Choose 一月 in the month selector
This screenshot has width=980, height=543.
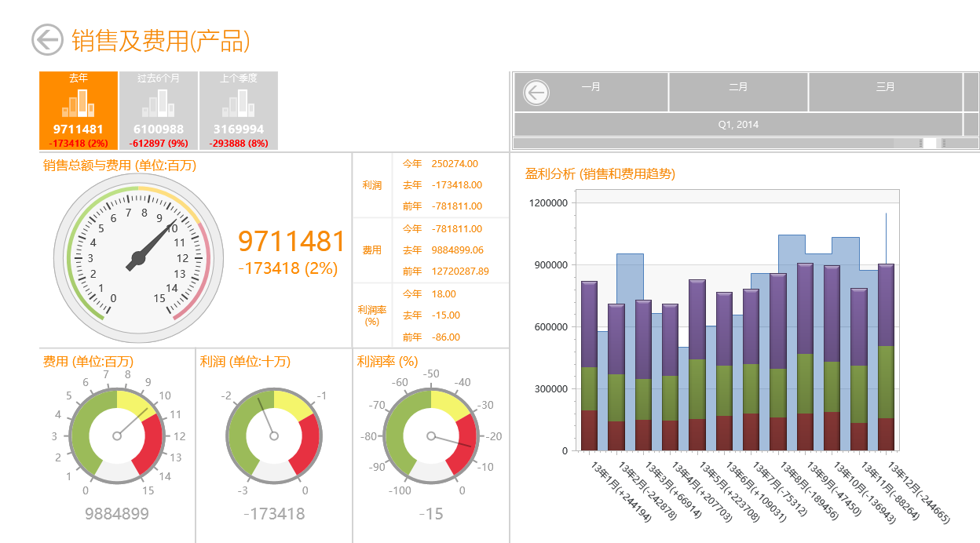pos(591,92)
